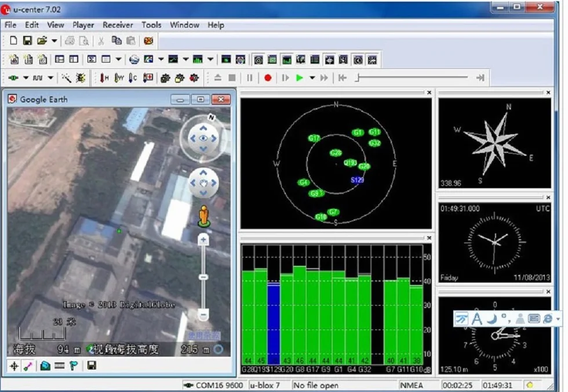This screenshot has width=568, height=392.
Task: Expand the histogram view dropdown arrow
Action: coord(210,59)
